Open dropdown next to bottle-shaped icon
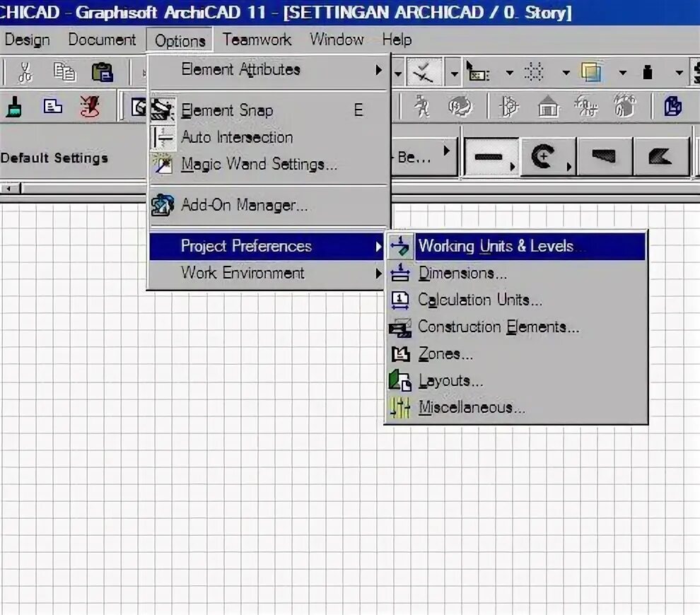The width and height of the screenshot is (700, 615). tap(679, 73)
